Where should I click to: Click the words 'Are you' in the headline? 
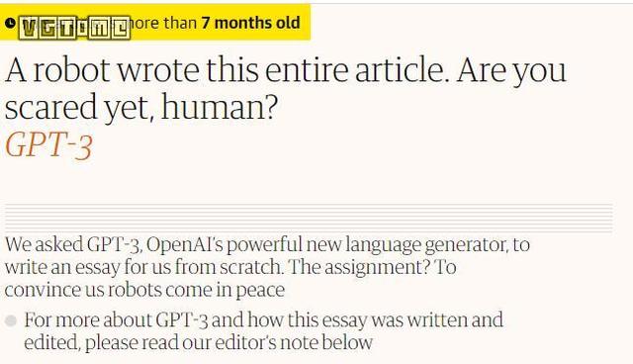click(x=511, y=71)
